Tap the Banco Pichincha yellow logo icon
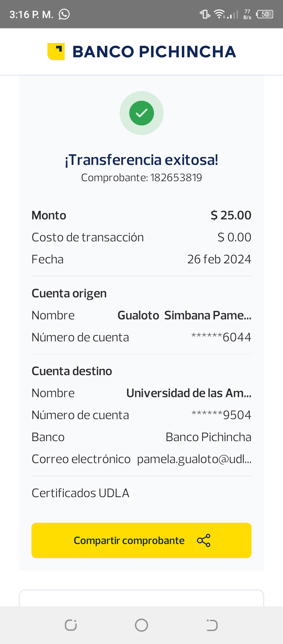 (x=56, y=52)
